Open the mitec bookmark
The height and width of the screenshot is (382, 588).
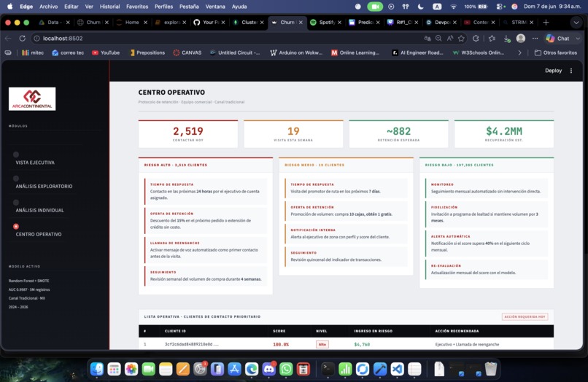tap(33, 53)
